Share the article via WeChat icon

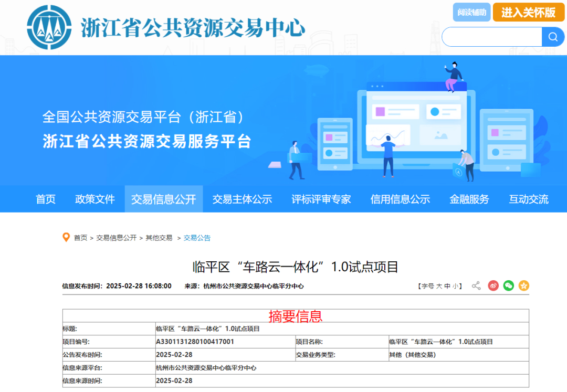click(508, 286)
